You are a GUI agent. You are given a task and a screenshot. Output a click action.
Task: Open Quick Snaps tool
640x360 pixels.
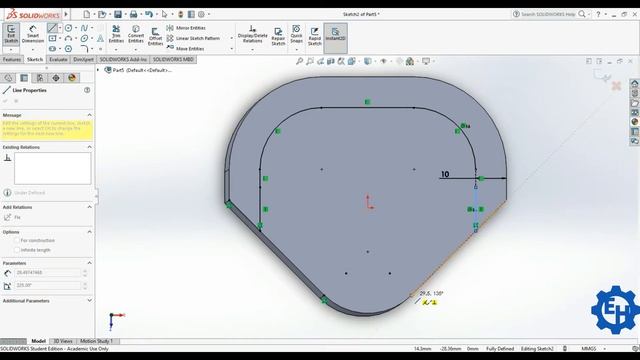296,34
